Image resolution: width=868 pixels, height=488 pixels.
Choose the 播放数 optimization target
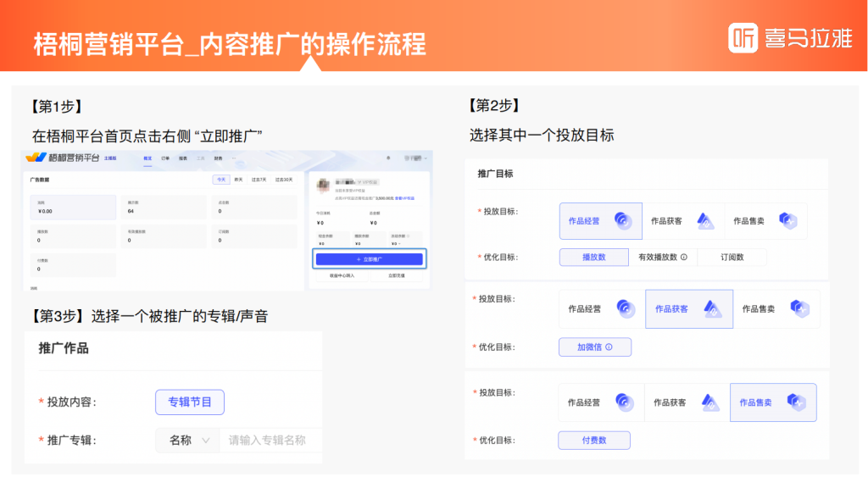pyautogui.click(x=594, y=258)
